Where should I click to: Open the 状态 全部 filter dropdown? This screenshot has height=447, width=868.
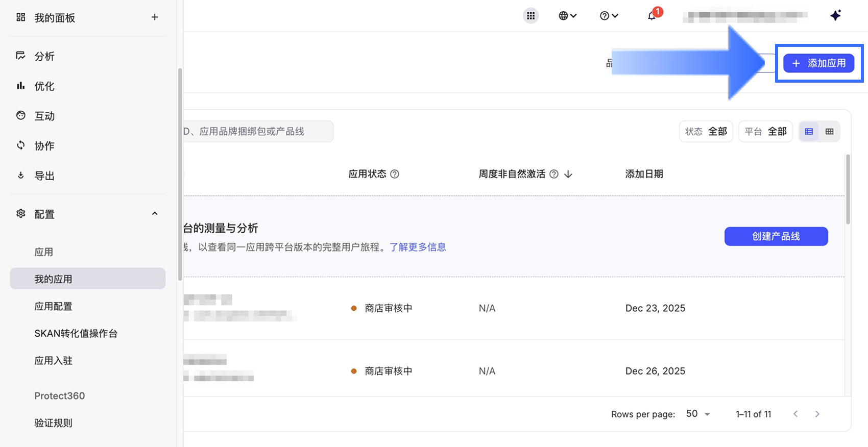706,132
